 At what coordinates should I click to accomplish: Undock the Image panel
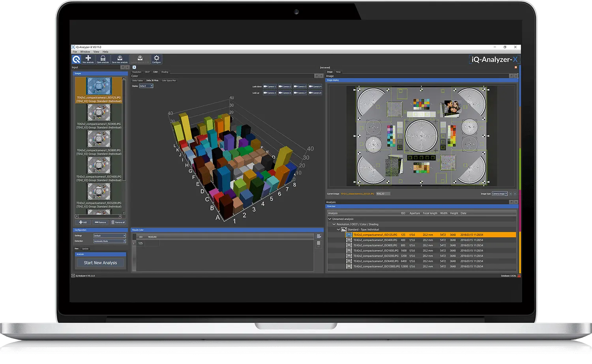pyautogui.click(x=511, y=76)
